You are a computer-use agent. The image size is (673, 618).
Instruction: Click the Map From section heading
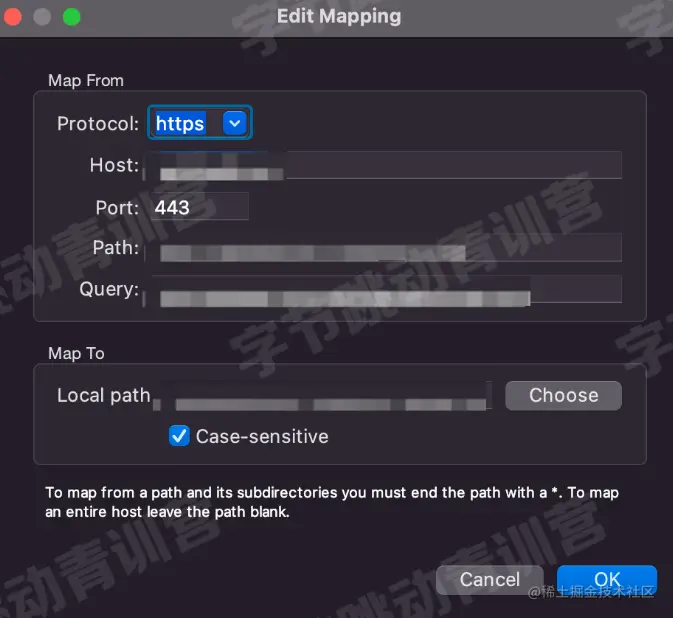pyautogui.click(x=86, y=80)
